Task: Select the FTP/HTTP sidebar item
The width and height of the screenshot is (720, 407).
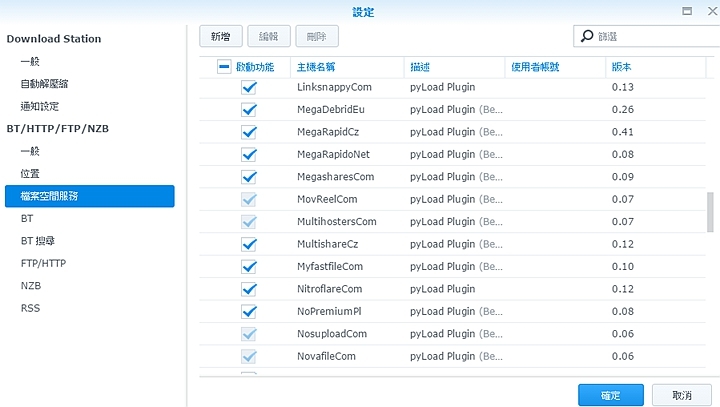Action: pyautogui.click(x=44, y=263)
